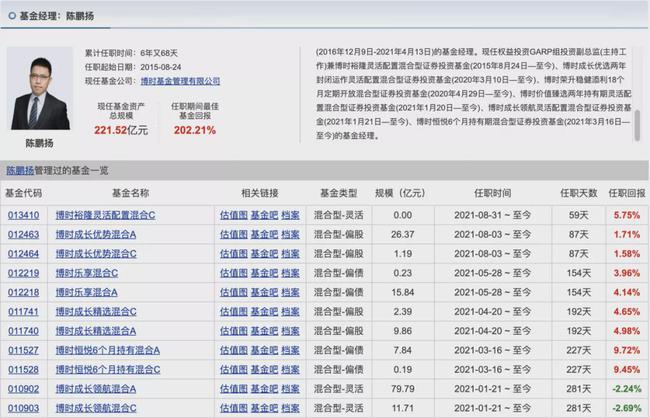Screen dimensions: 650x418
Task: Open 博时成长领航混合A fund page
Action: [x=96, y=389]
